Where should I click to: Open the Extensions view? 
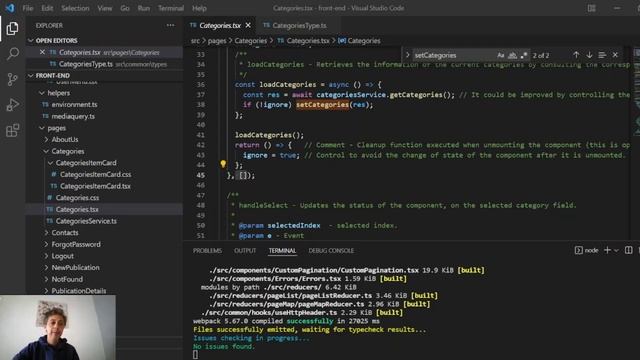coord(12,131)
